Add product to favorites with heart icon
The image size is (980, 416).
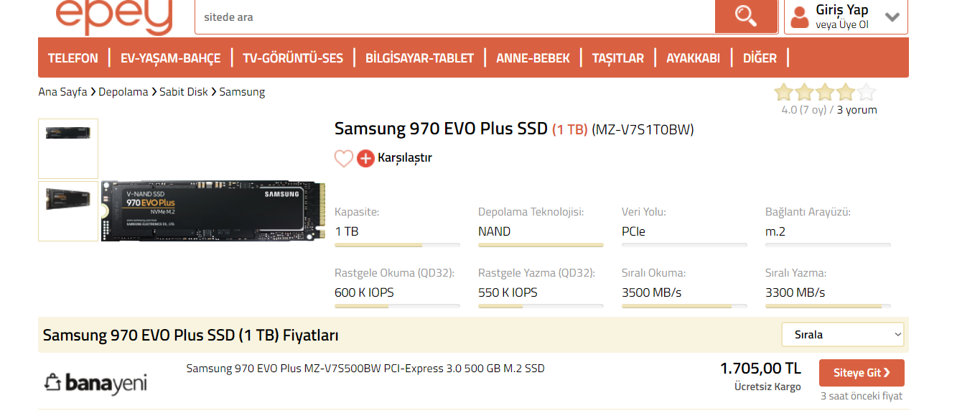(344, 158)
